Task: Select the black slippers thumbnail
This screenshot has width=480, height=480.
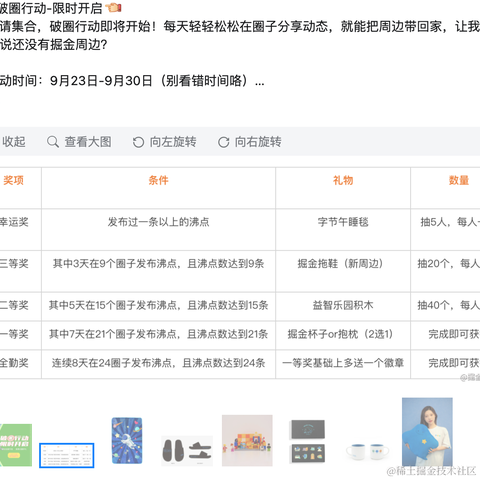Action: tap(187, 450)
